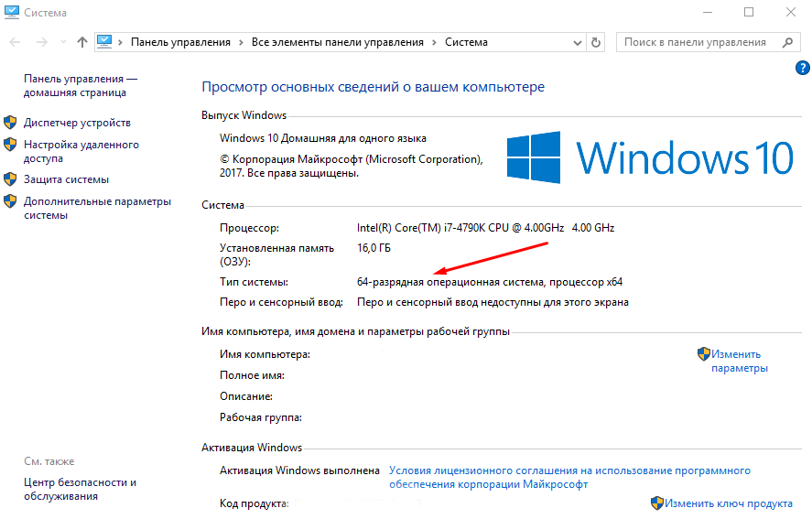Refresh the address bar location
The width and height of the screenshot is (812, 519).
(x=597, y=42)
